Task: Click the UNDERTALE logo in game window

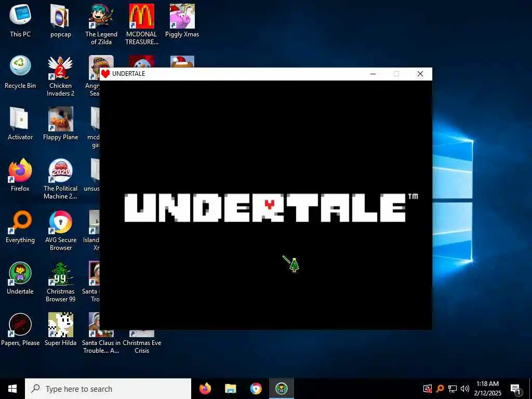Action: [271, 208]
